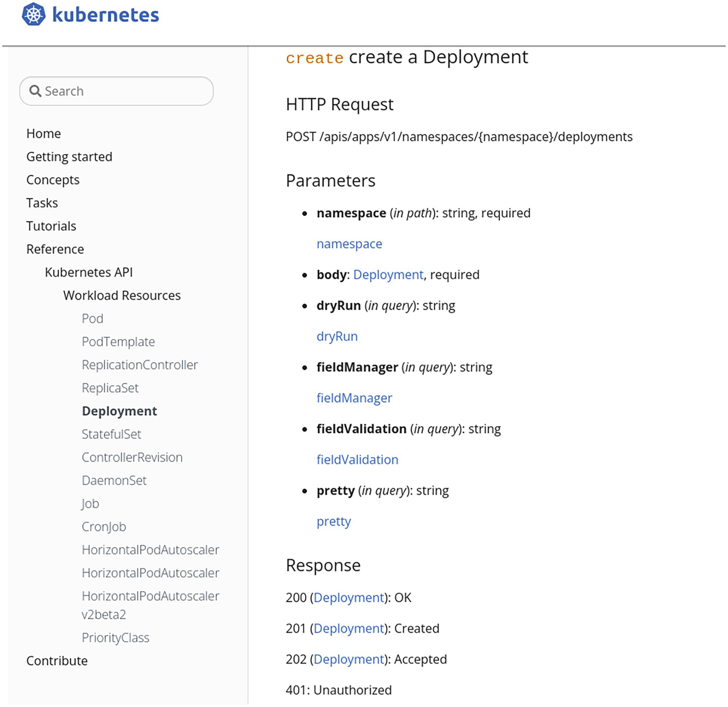Focus the Search input field

point(116,91)
